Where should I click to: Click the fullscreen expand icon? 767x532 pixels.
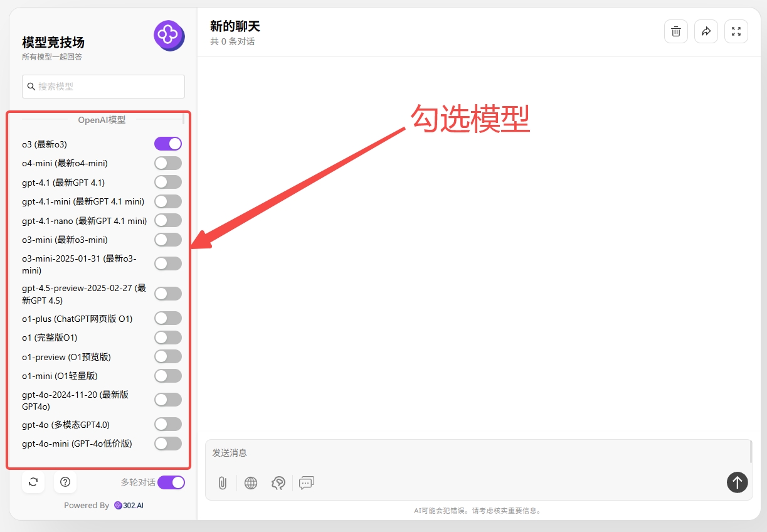click(736, 31)
